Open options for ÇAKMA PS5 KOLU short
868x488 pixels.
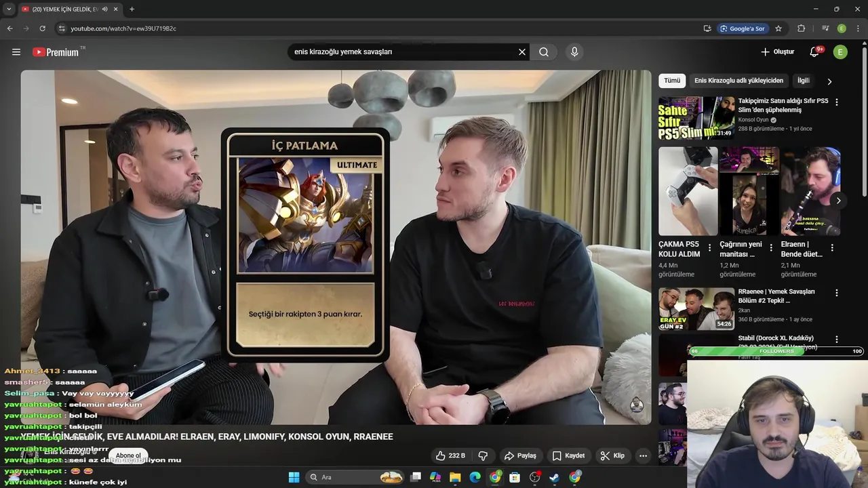tap(710, 248)
